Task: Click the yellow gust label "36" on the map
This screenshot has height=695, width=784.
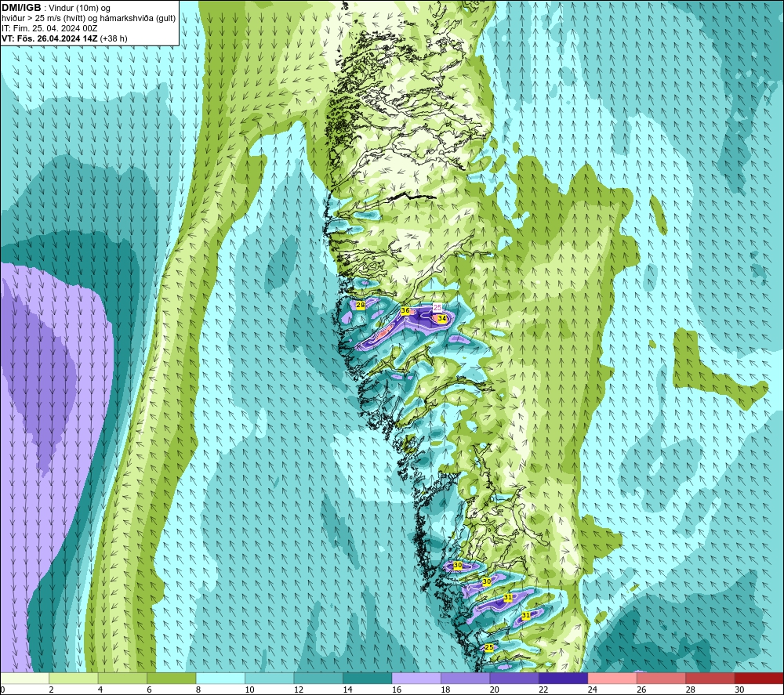Action: [x=405, y=311]
